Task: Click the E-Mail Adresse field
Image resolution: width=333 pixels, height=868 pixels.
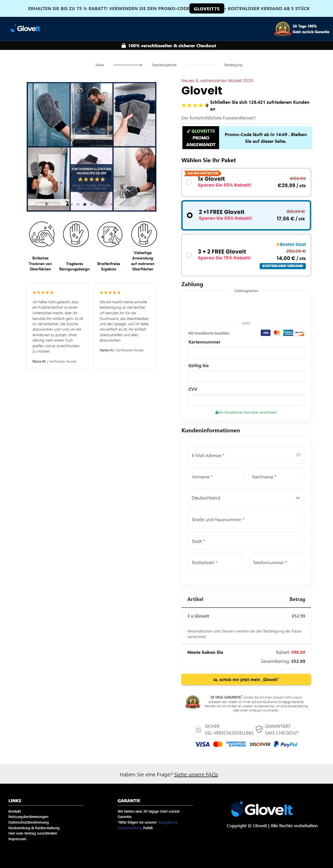Action: tap(246, 455)
